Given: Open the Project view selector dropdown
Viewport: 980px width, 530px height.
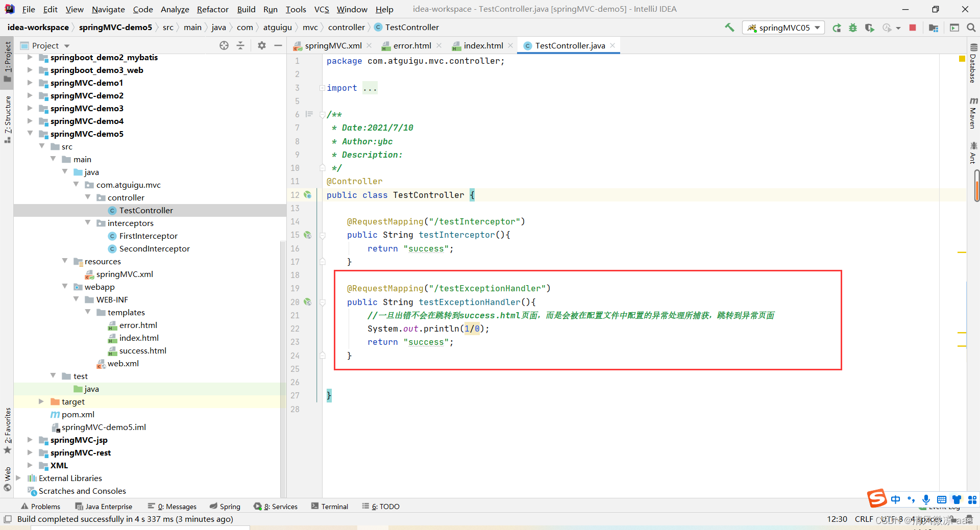Looking at the screenshot, I should click(45, 45).
